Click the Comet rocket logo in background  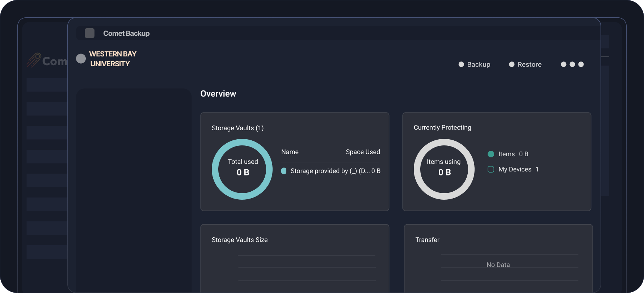pos(34,60)
